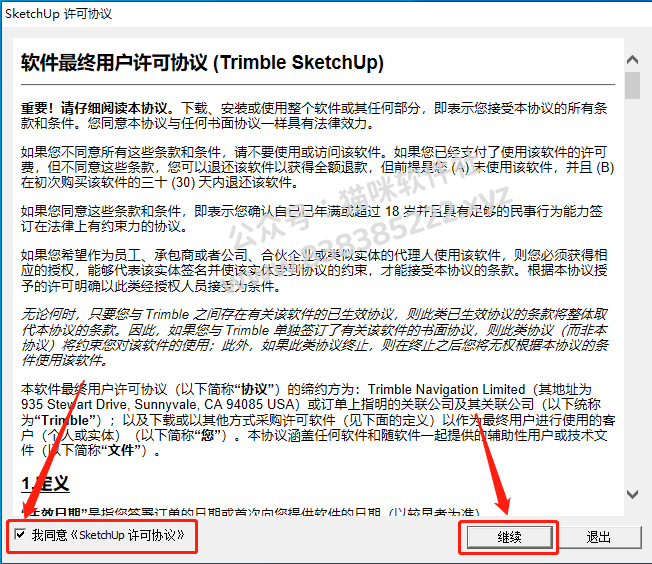Click the paragraph starting 如果您不同意所有这些条款和条件
This screenshot has width=652, height=564.
coord(318,167)
